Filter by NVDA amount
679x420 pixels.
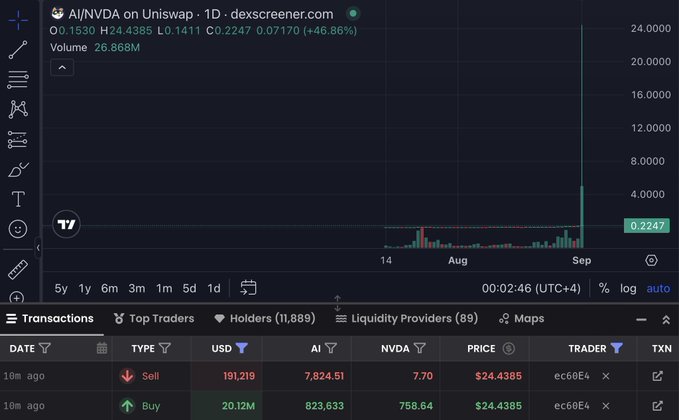[x=420, y=348]
